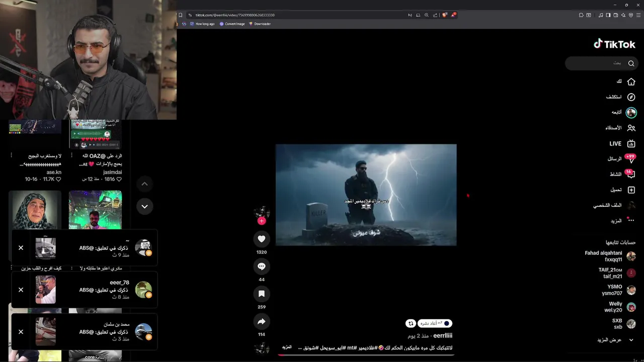Click the 'أعاد نشره' reposted pill
This screenshot has width=644, height=362.
[435, 323]
